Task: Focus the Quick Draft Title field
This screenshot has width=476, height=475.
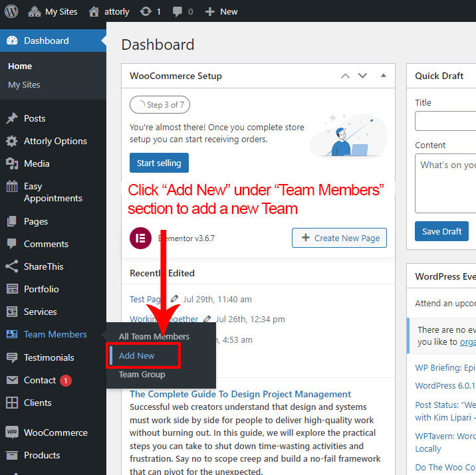Action: pos(445,121)
